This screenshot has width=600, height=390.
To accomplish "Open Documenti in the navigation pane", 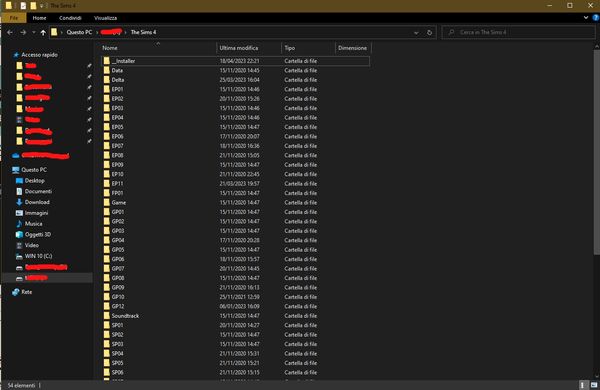I will [38, 191].
